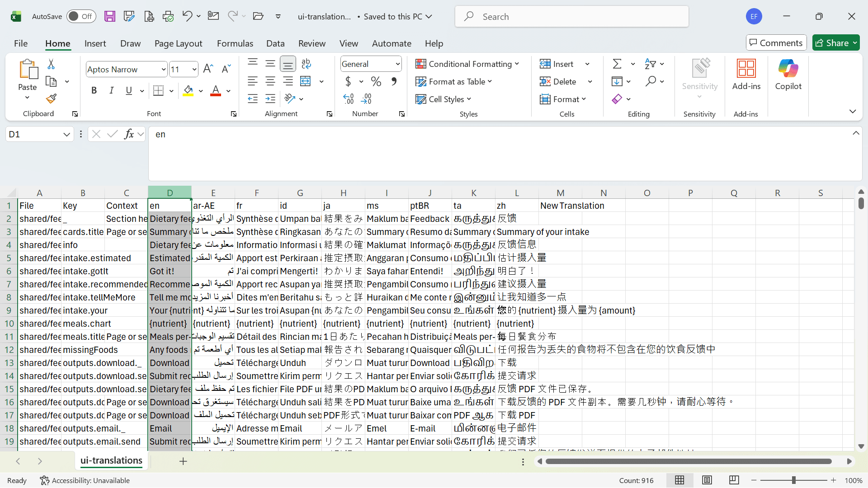Image resolution: width=868 pixels, height=488 pixels.
Task: Click the zoom slider handle
Action: coord(793,480)
